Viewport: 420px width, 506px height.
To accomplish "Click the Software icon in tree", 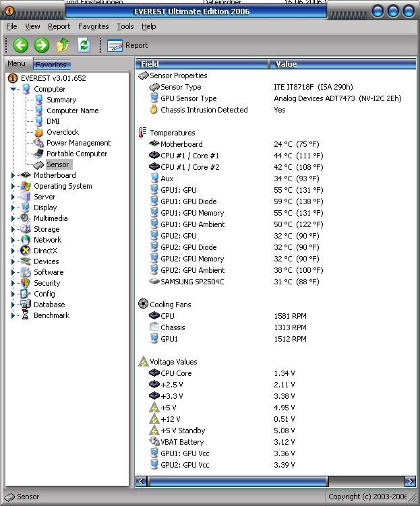I will click(26, 272).
